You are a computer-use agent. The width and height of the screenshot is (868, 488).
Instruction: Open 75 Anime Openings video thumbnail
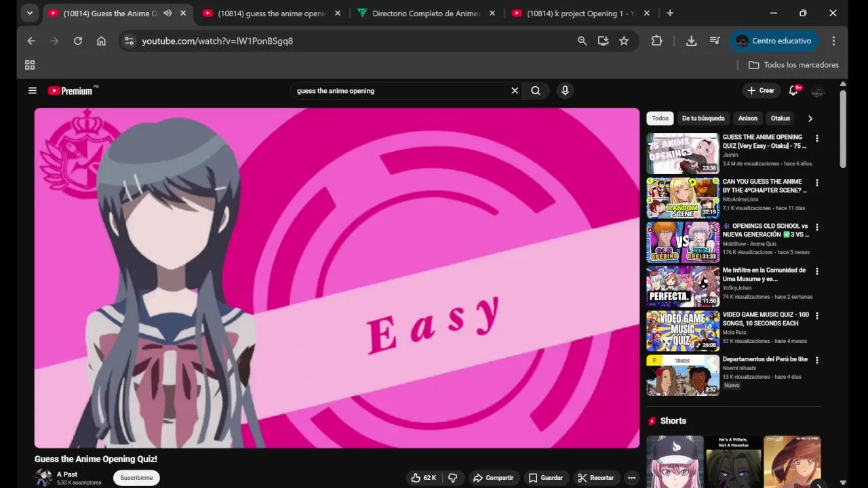point(682,153)
